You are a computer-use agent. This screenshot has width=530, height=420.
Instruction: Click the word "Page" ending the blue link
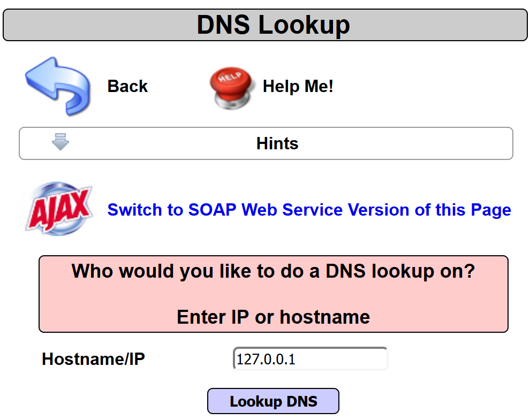tap(491, 210)
